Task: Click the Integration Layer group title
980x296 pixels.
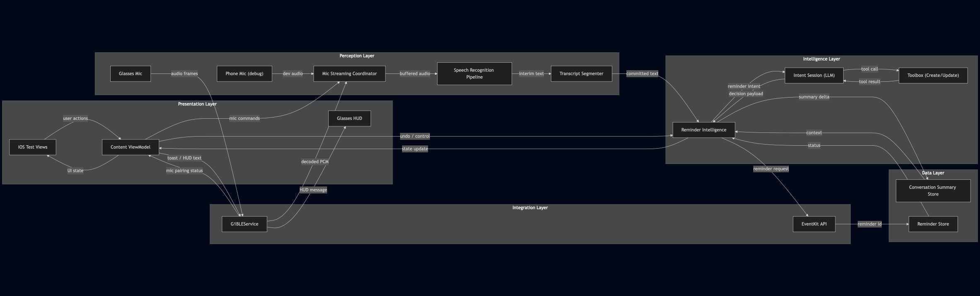Action: tap(530, 208)
